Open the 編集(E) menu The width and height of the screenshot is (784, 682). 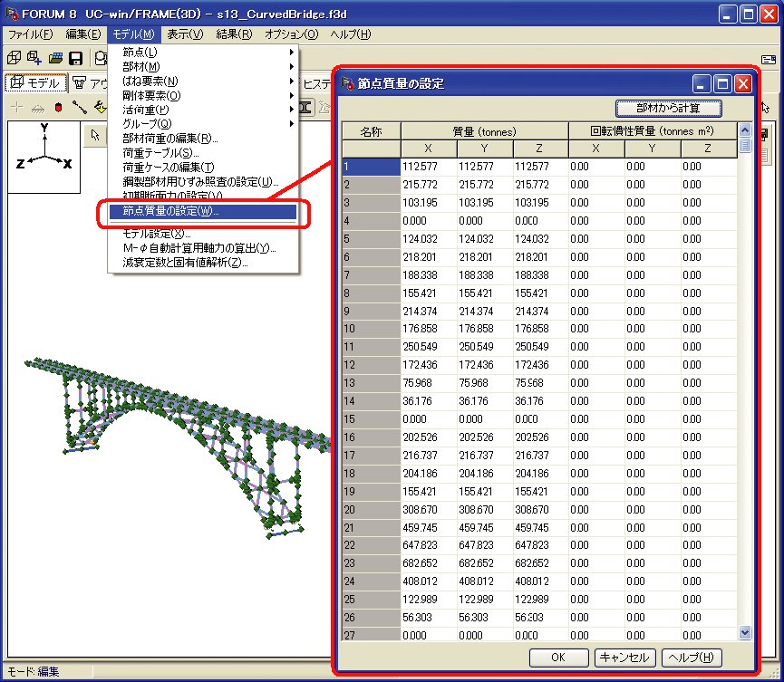pos(83,34)
